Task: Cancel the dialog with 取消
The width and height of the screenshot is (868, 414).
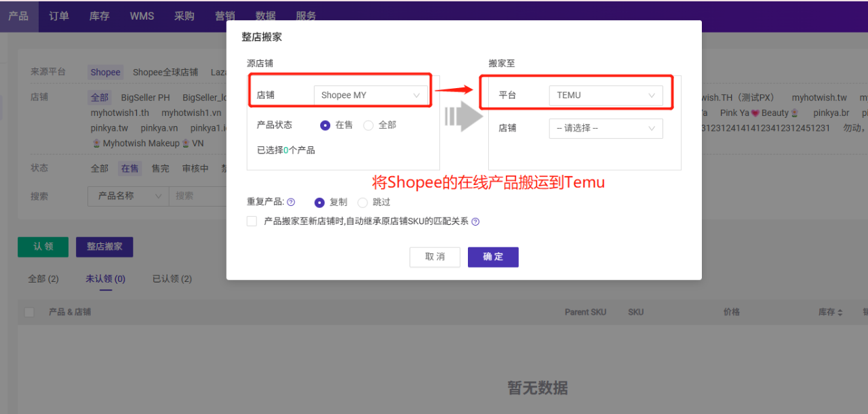Action: (435, 257)
